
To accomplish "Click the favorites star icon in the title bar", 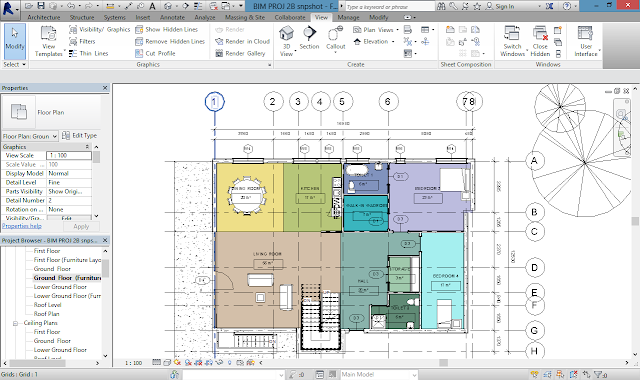I will tap(477, 6).
